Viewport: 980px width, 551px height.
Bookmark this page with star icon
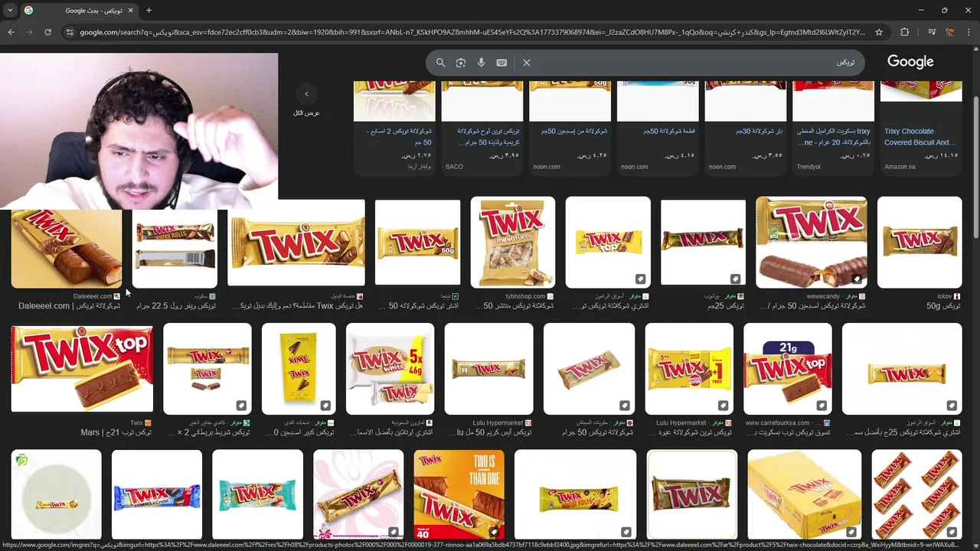click(879, 32)
